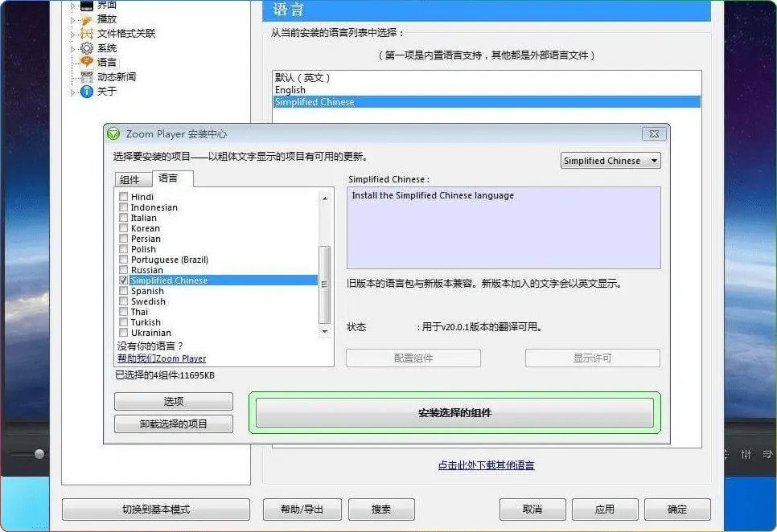Expand the 系统 tree node
This screenshot has height=532, width=777.
click(x=72, y=49)
